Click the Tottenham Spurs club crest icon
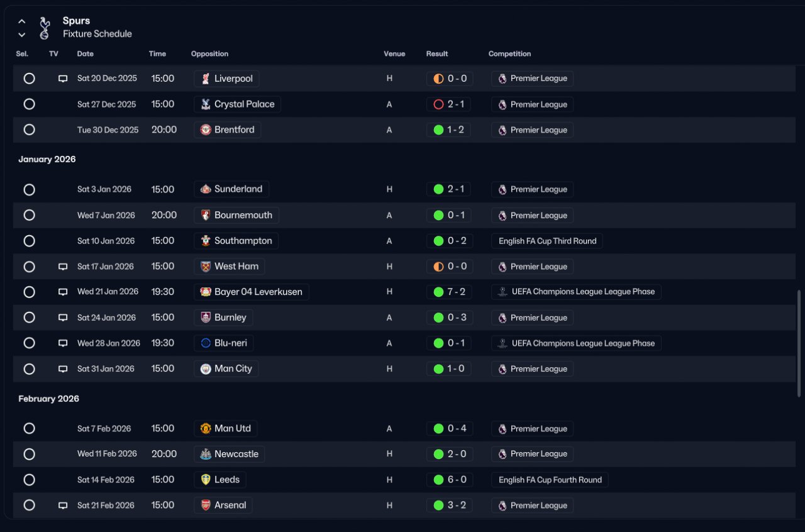 pyautogui.click(x=44, y=28)
